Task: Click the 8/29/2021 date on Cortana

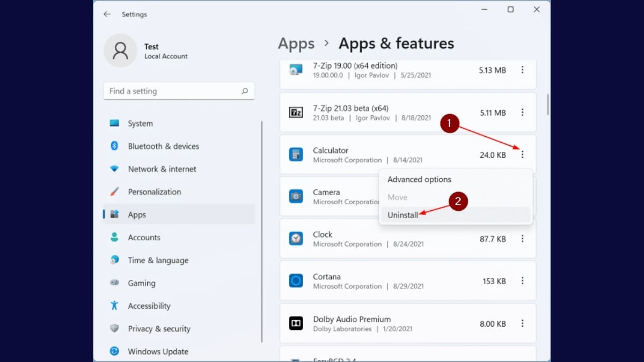Action: [x=408, y=286]
